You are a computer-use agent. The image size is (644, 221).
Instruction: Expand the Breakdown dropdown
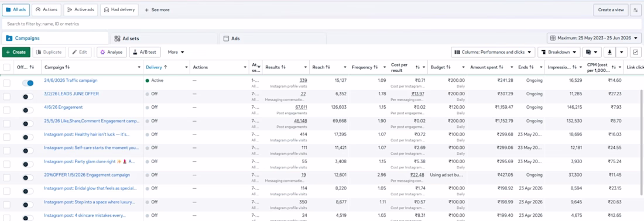[x=559, y=52]
